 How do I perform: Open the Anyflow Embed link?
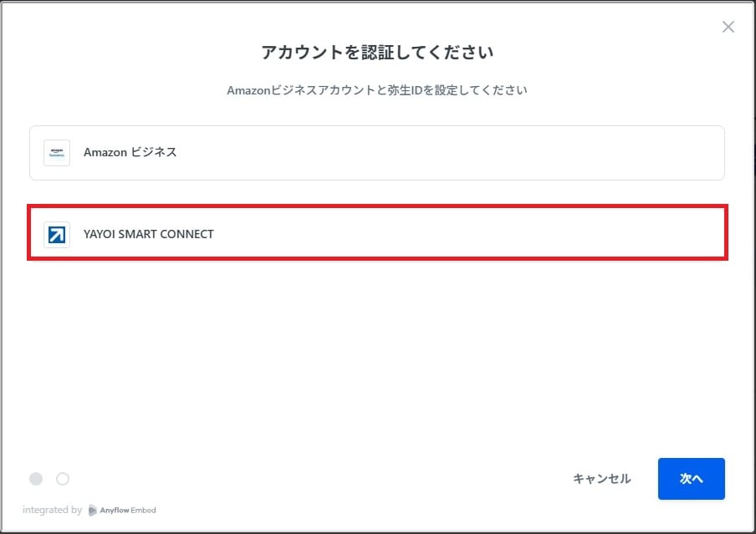click(x=122, y=510)
